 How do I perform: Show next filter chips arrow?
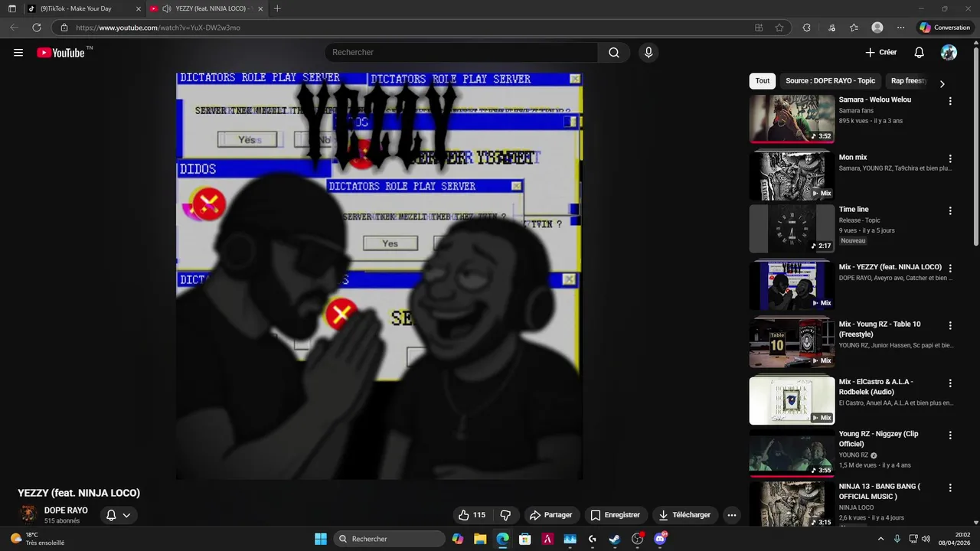(x=942, y=84)
